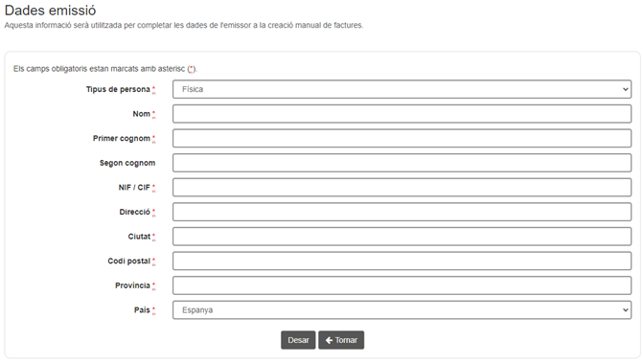This screenshot has width=643, height=364.
Task: Click into the NIF / CIF field
Action: [402, 188]
